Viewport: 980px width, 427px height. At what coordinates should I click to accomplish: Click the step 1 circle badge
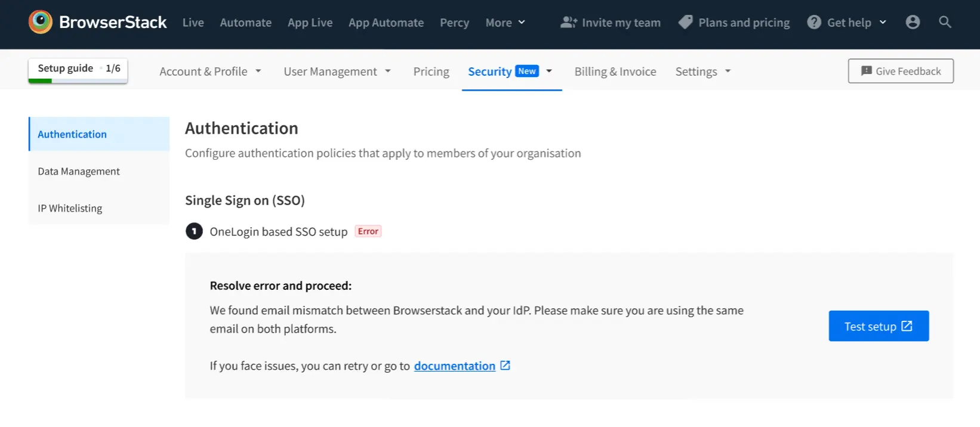(194, 231)
